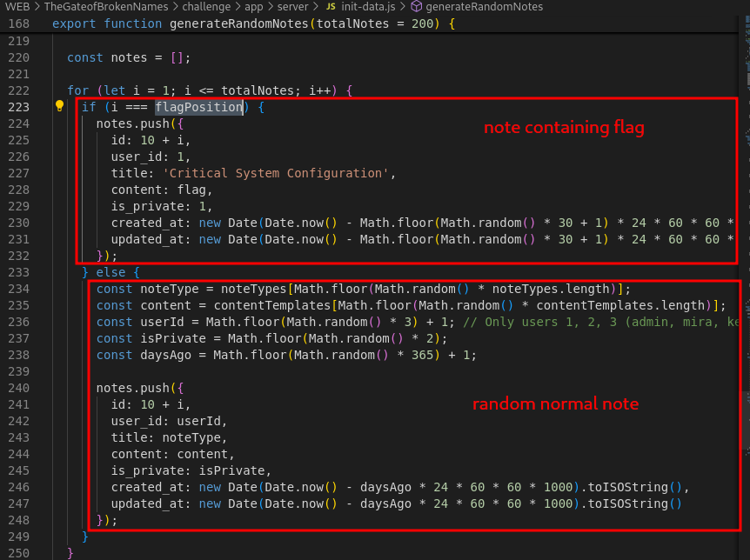The height and width of the screenshot is (560, 750).
Task: Select line number 233 in the gutter
Action: click(x=17, y=272)
